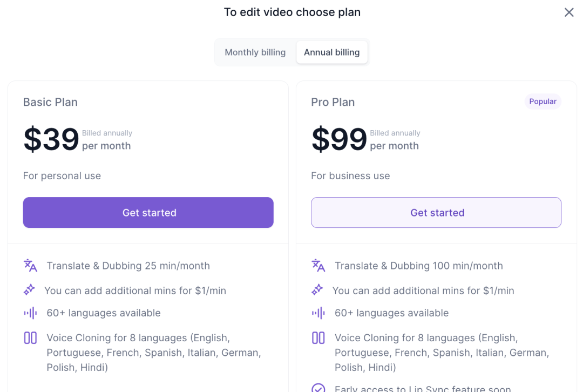Screen dimensions: 583x392
Task: Close the plan selection dialog
Action: point(569,12)
